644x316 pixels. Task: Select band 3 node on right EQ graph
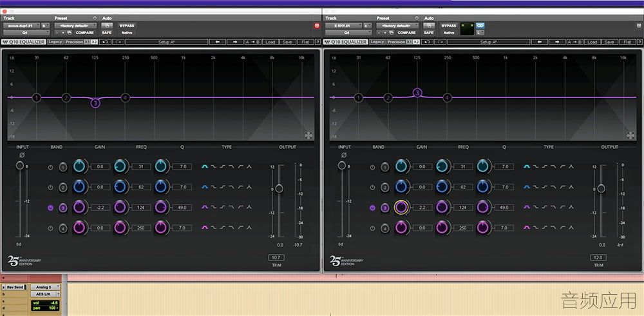coord(417,93)
